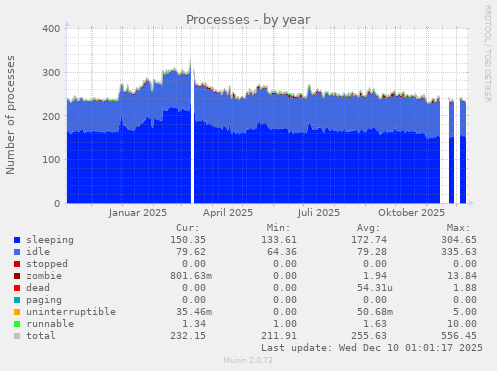Click sleeping max value 304.65
This screenshot has height=371, width=497.
coord(459,240)
